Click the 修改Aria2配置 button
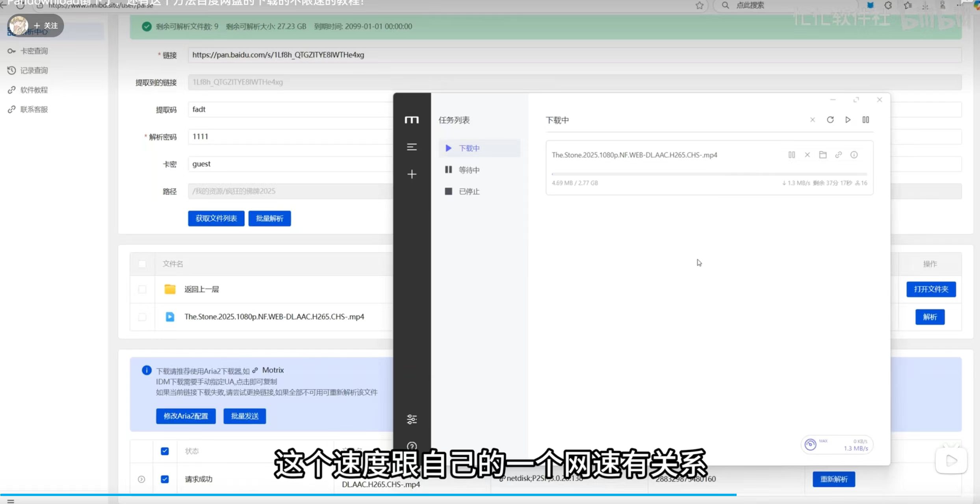Image resolution: width=980 pixels, height=504 pixels. pos(186,416)
